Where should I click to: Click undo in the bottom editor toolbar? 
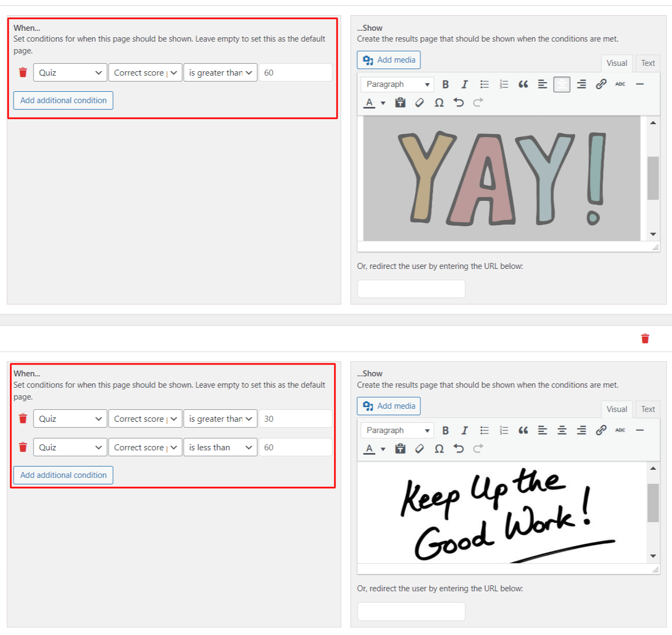[459, 449]
